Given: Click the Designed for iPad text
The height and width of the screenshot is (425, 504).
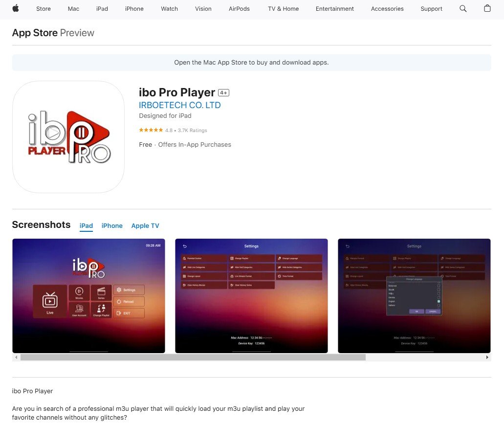Looking at the screenshot, I should [x=165, y=116].
